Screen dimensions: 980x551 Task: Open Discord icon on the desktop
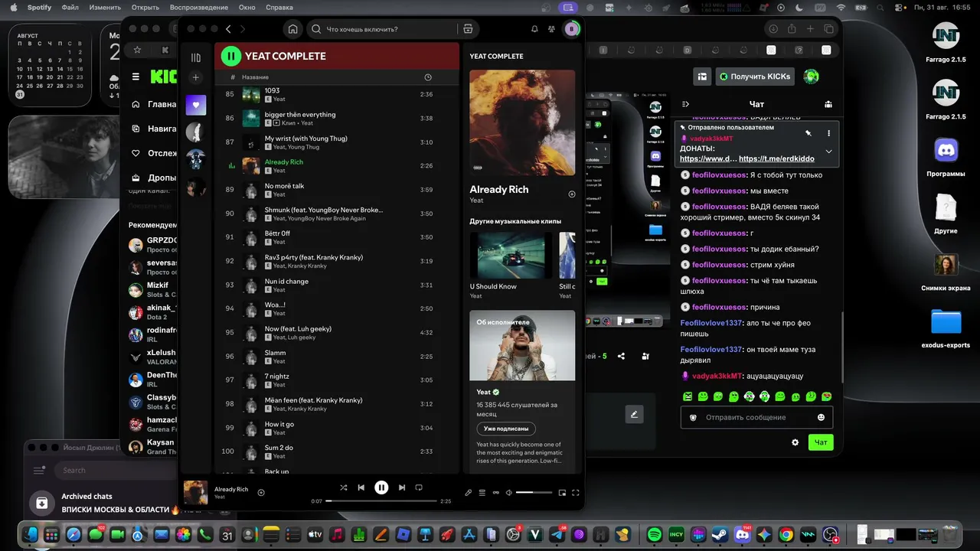(946, 150)
